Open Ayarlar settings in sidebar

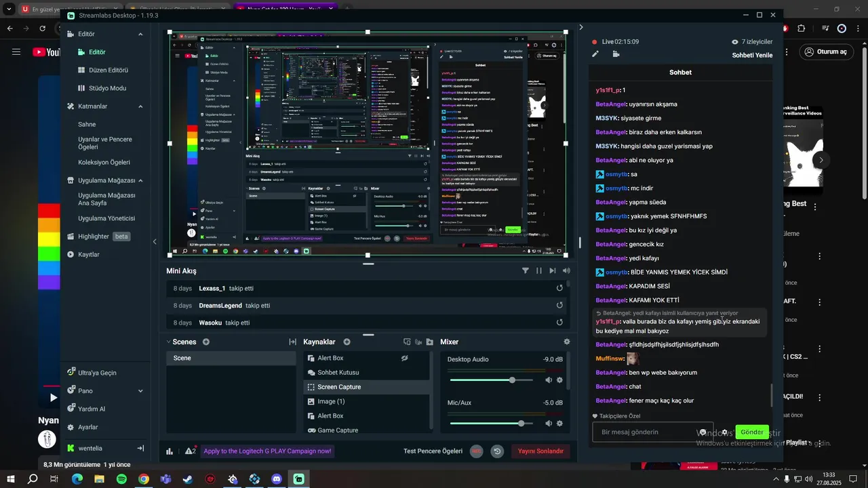tap(82, 428)
